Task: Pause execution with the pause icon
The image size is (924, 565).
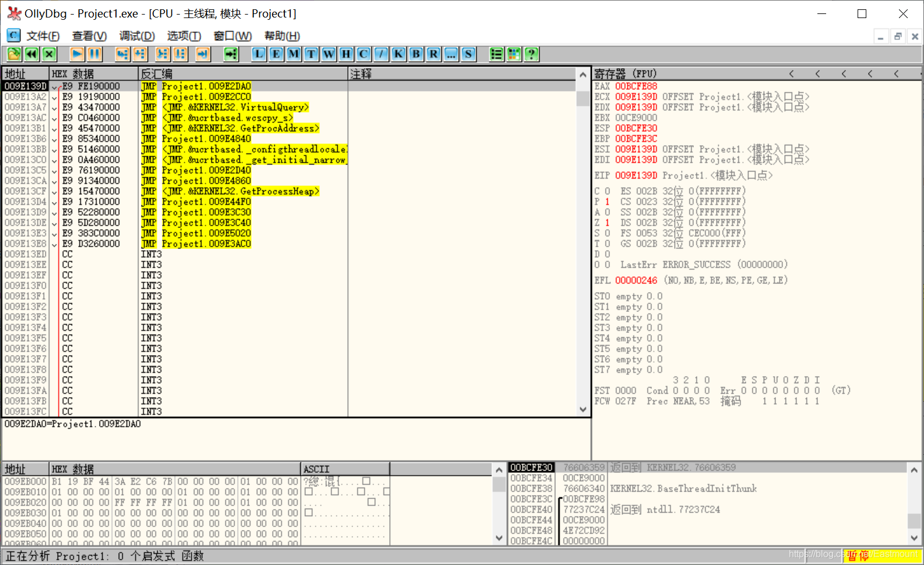Action: point(94,54)
